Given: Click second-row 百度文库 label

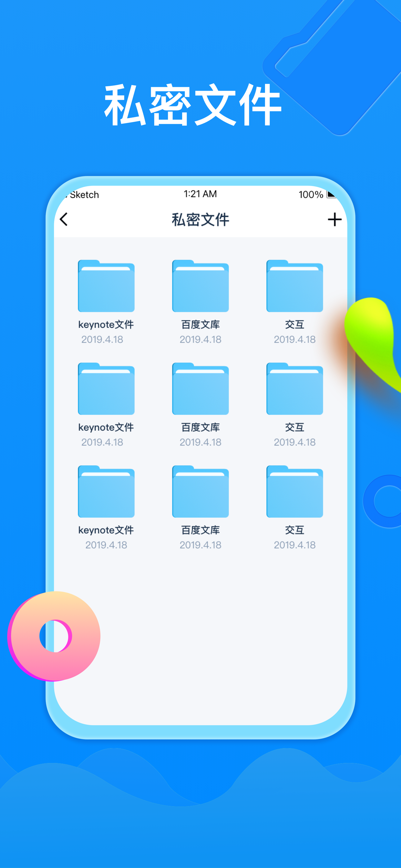Looking at the screenshot, I should (x=200, y=427).
